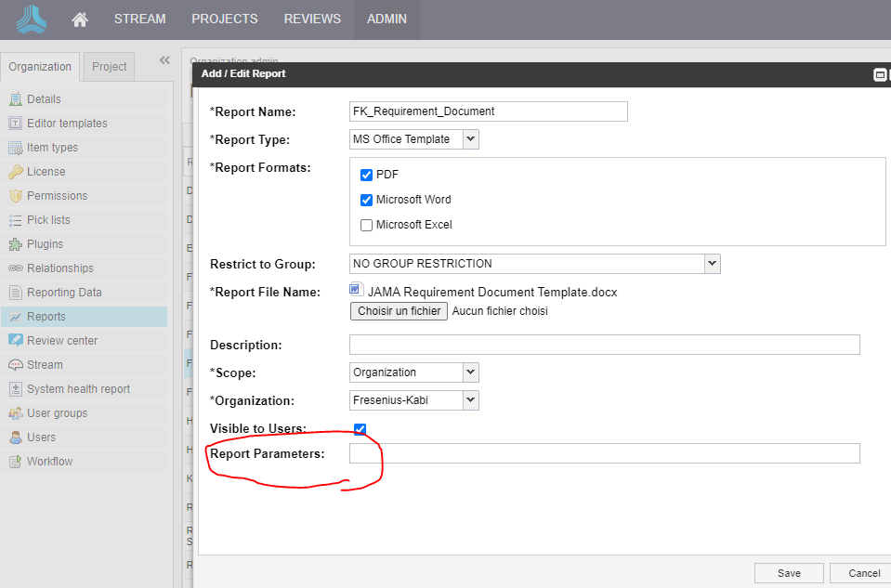Select User groups text entry

pyautogui.click(x=58, y=413)
